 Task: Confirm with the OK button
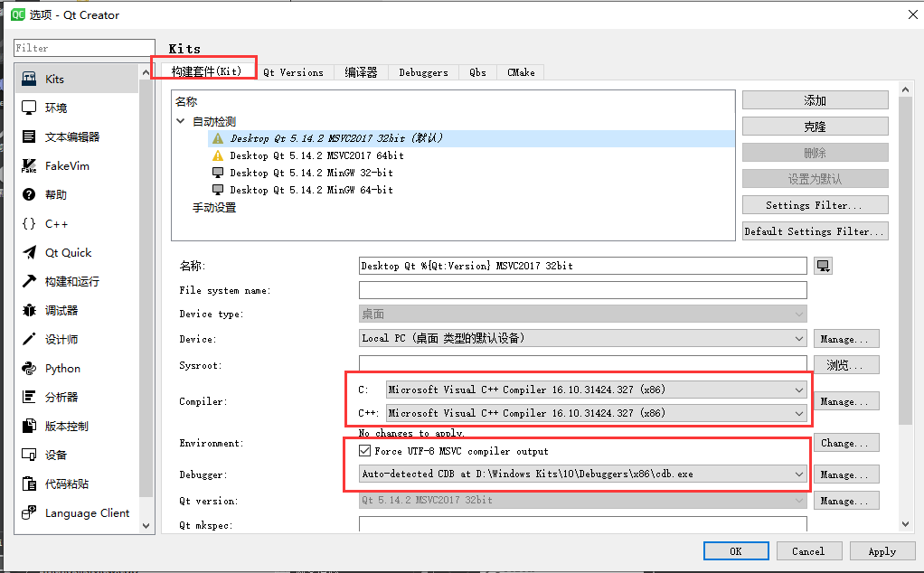(x=736, y=551)
